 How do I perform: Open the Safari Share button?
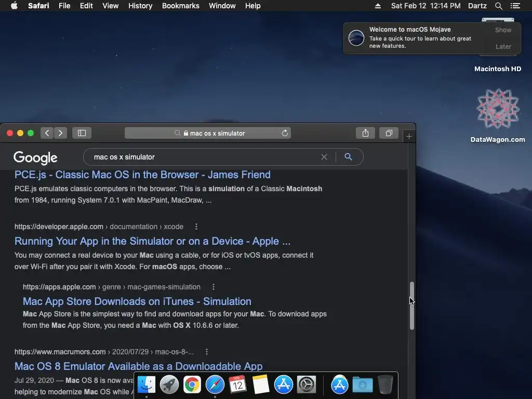point(365,133)
